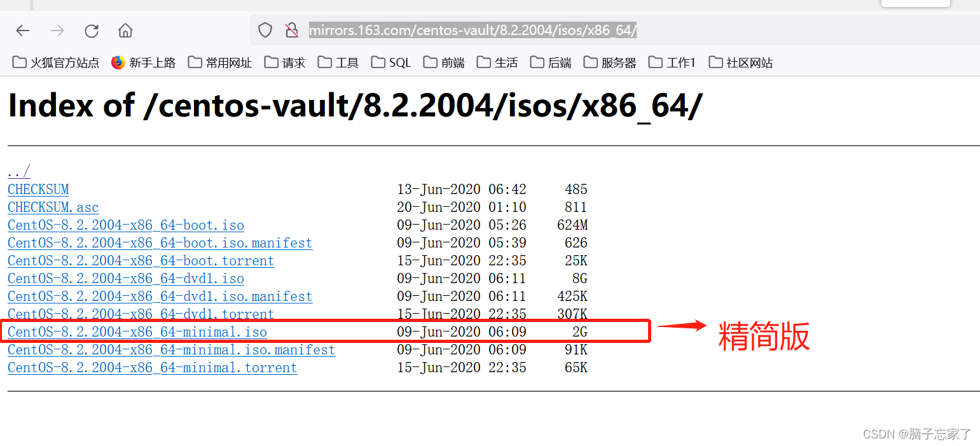
Task: Download CentOS-8.2.2004-x86_64-boot.iso
Action: coord(126,225)
